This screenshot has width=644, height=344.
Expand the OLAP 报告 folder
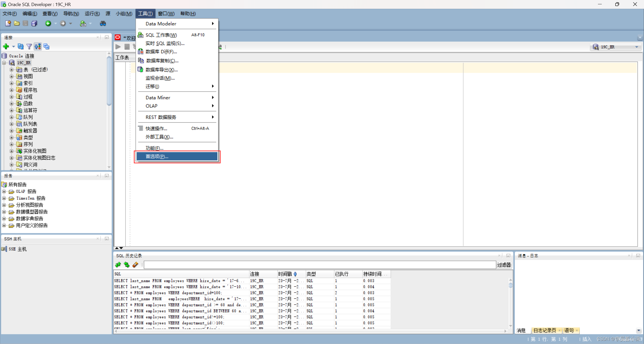[x=4, y=191]
